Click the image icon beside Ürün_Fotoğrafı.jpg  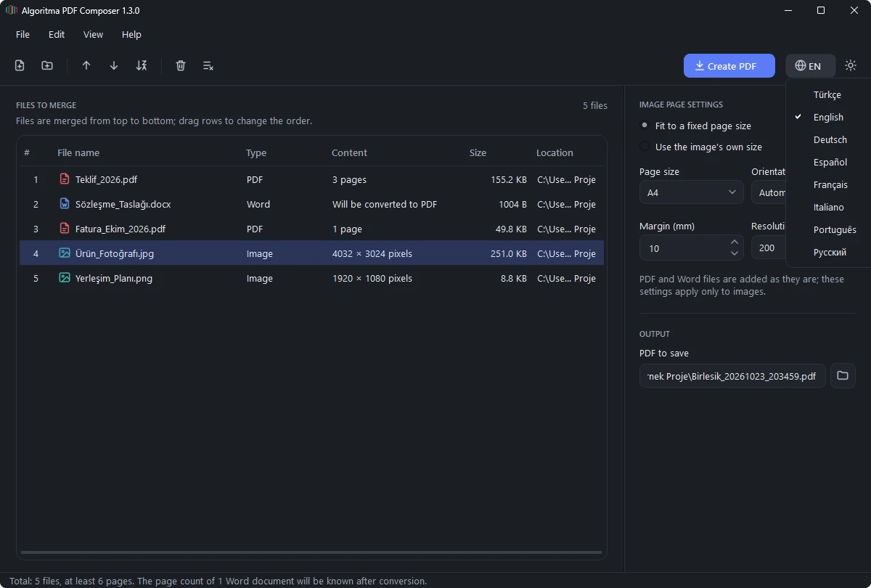tap(65, 253)
